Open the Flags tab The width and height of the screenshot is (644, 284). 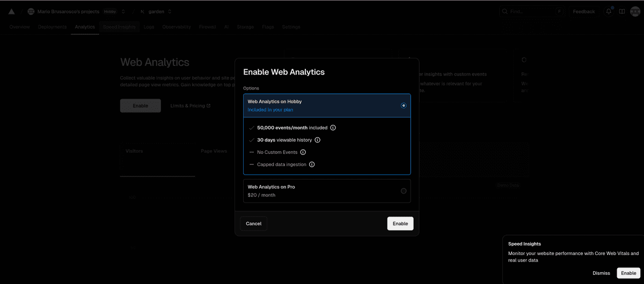coord(268,27)
